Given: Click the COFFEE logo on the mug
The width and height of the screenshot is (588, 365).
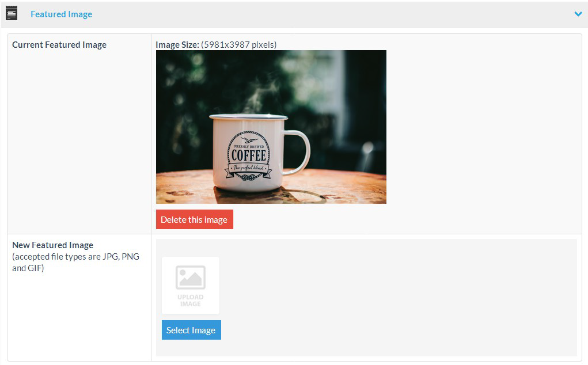Looking at the screenshot, I should coord(249,155).
